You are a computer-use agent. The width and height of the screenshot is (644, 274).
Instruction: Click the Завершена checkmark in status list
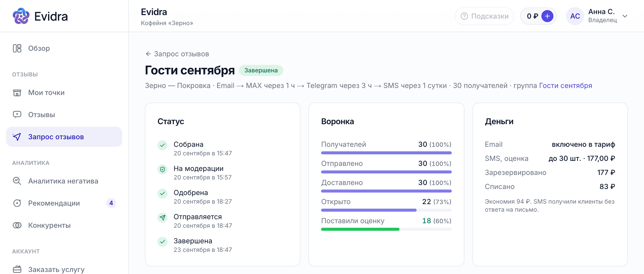163,242
